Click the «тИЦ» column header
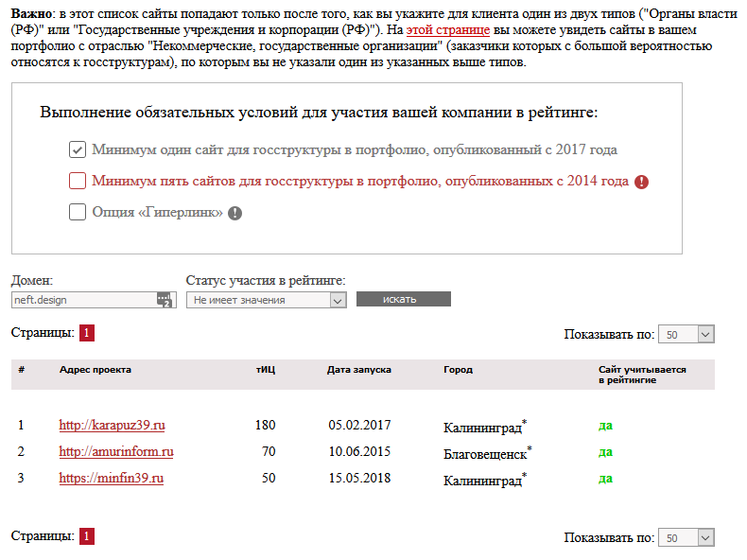This screenshot has width=747, height=560. pyautogui.click(x=266, y=370)
